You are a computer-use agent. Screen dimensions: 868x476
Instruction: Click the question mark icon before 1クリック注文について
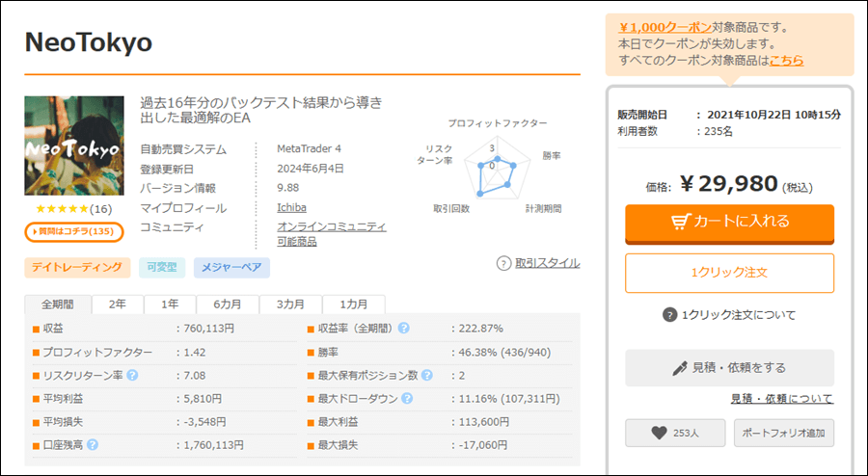point(670,315)
